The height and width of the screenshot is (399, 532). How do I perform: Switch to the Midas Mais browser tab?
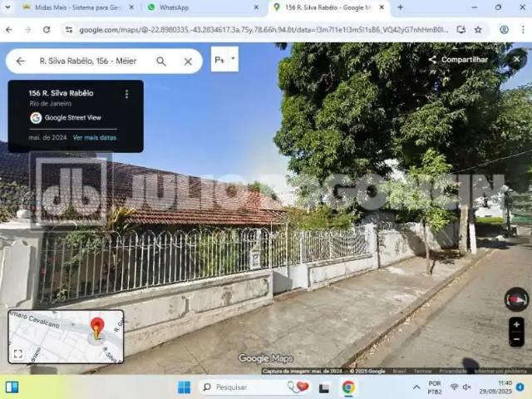pos(77,7)
